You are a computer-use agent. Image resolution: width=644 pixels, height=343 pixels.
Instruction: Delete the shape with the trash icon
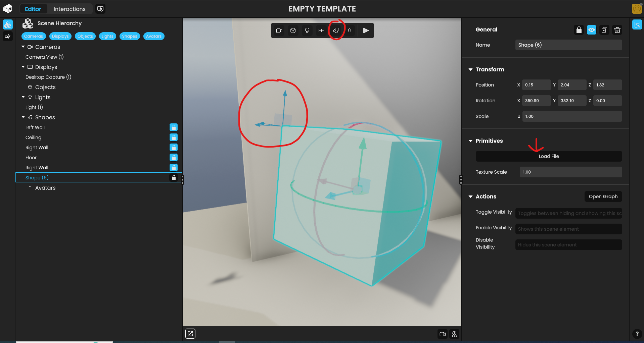click(x=617, y=30)
